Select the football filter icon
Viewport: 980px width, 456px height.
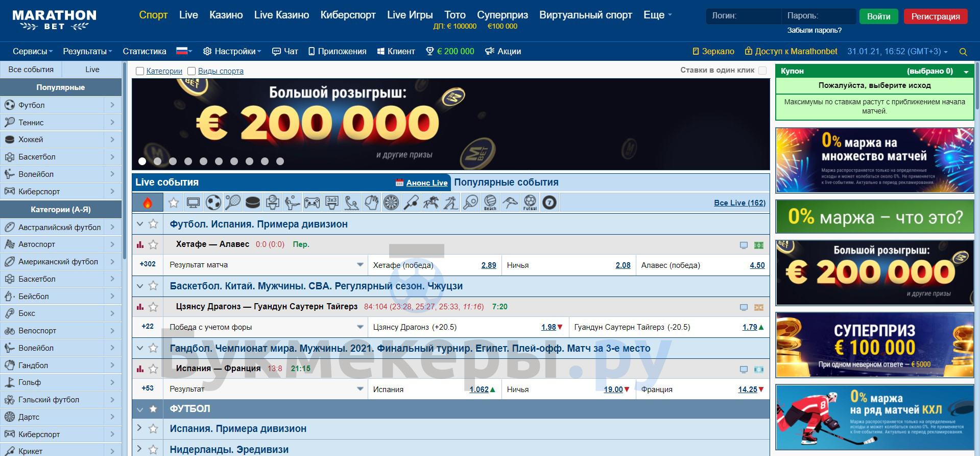(x=213, y=203)
